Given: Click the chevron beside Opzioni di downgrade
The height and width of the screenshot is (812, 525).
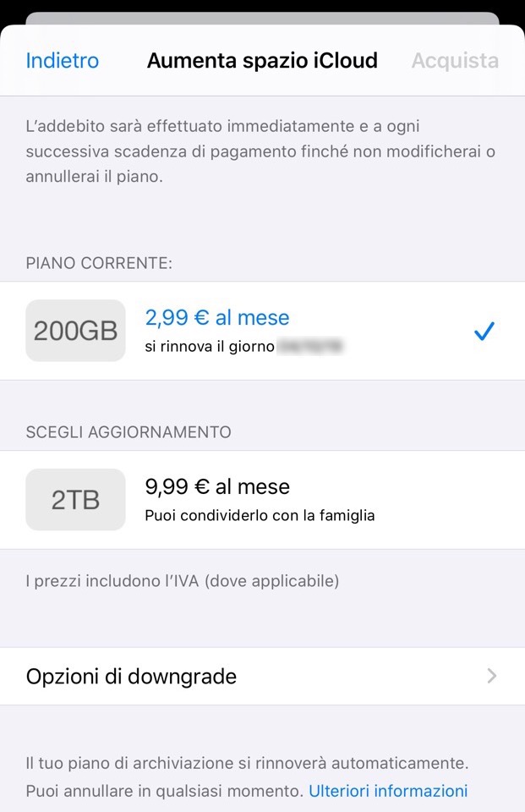Looking at the screenshot, I should click(x=492, y=676).
